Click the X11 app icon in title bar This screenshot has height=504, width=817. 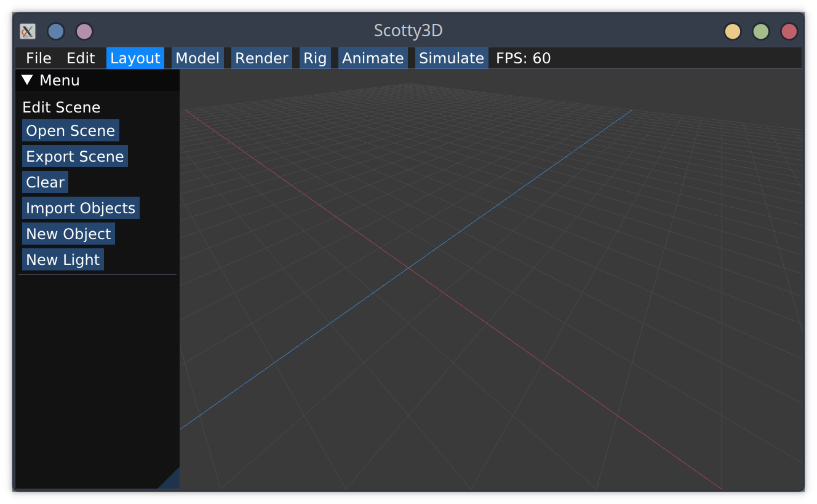coord(28,31)
